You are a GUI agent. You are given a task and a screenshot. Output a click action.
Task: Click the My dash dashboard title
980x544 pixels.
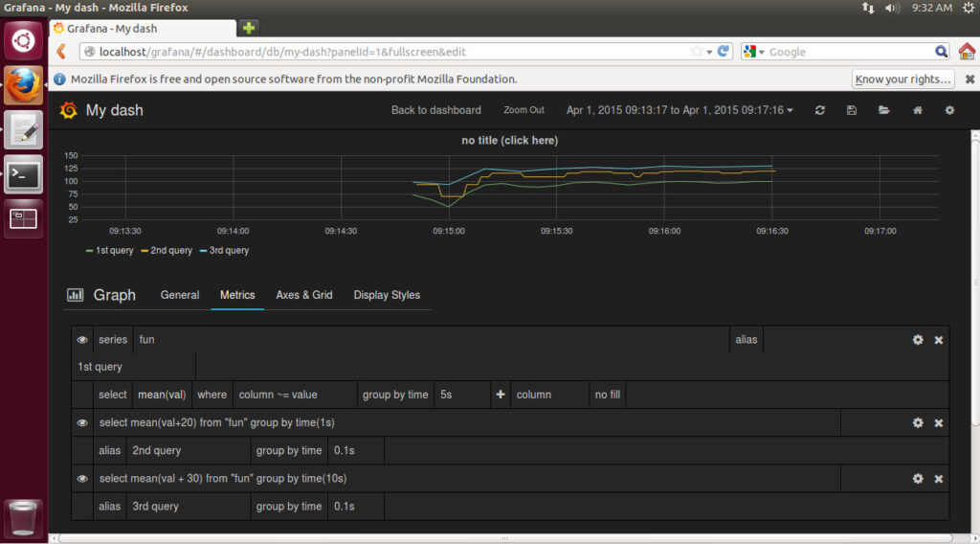(115, 111)
